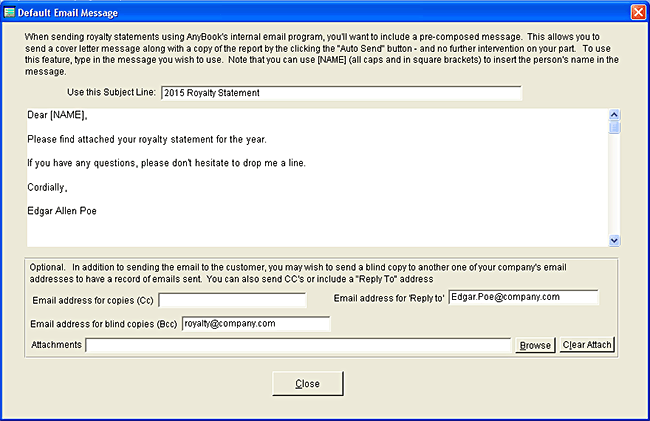The height and width of the screenshot is (421, 650).
Task: Click the AnyBook window icon in title bar
Action: [12, 12]
